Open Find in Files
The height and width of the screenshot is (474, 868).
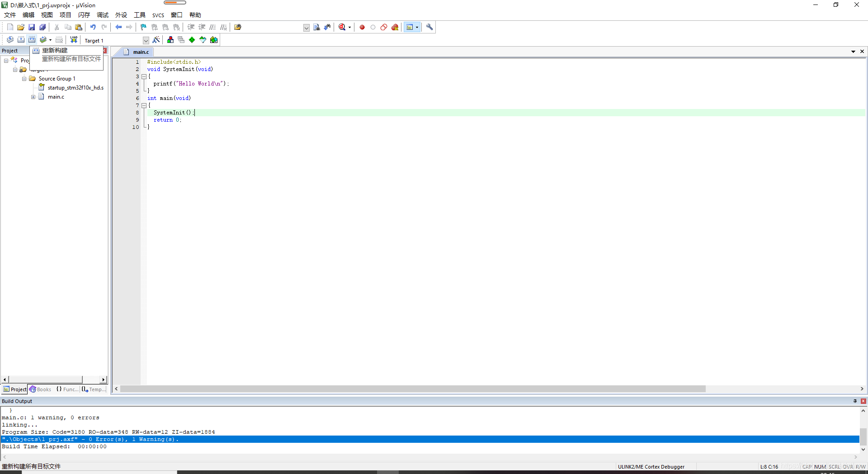[238, 27]
